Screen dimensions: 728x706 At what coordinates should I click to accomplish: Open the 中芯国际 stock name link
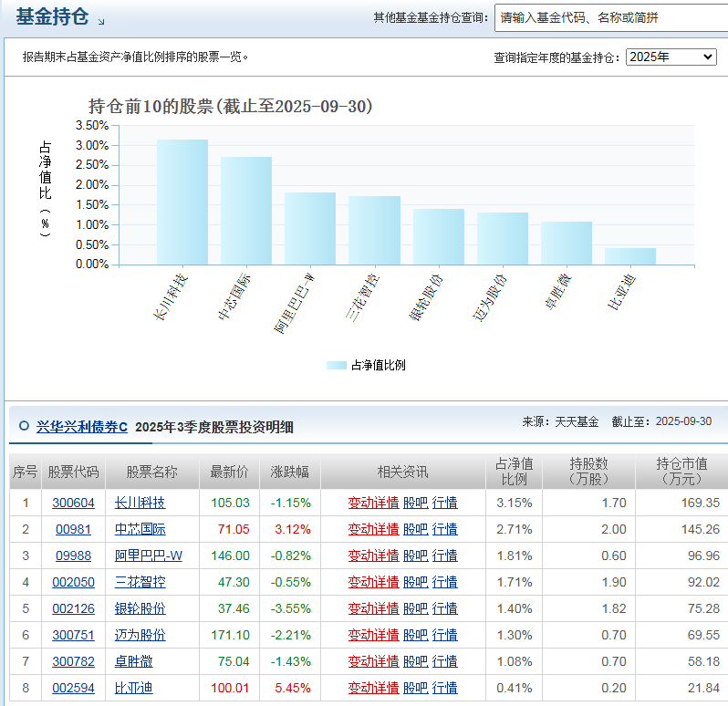[x=140, y=529]
